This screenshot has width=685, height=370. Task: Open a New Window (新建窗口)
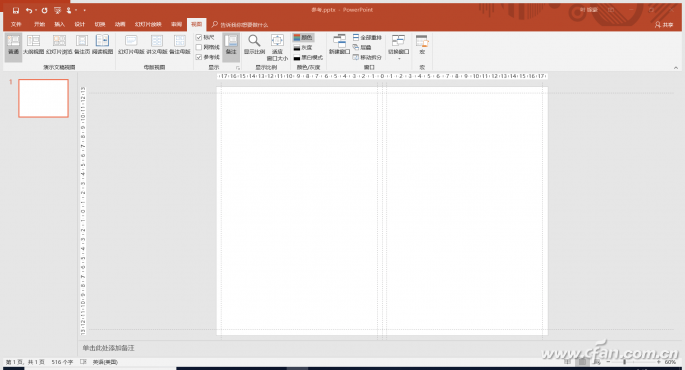pos(339,45)
